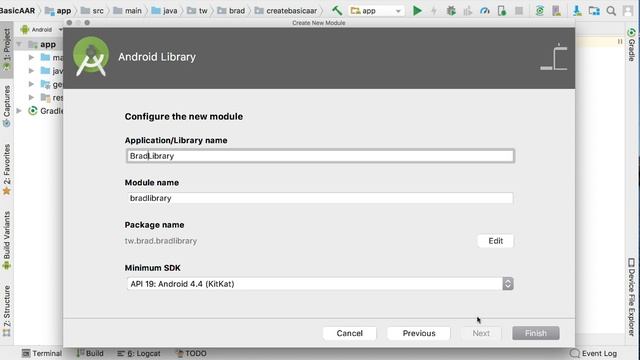Click the Configure the new module heading
Screen dimensions: 640x360
point(184,116)
